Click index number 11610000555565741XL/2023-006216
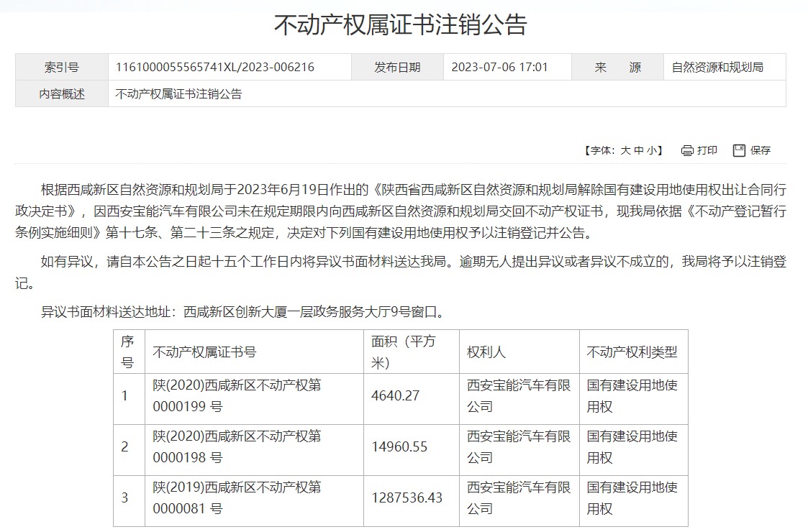 click(x=215, y=68)
